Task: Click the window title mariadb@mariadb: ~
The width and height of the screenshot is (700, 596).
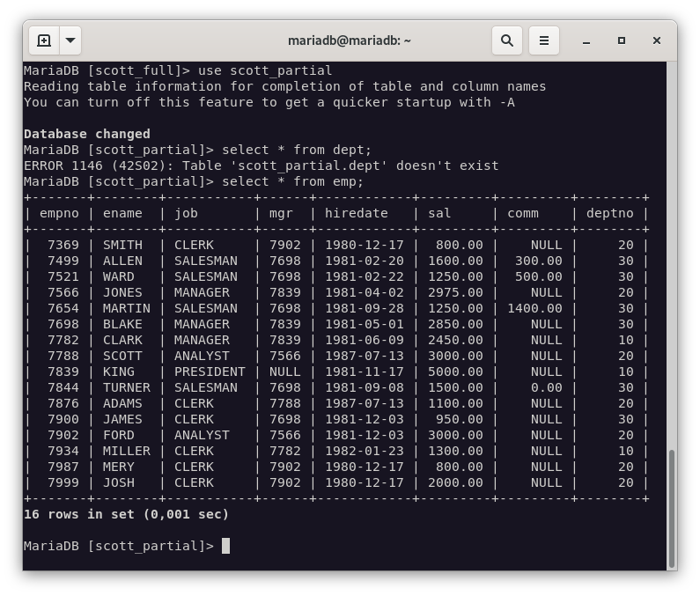Action: point(350,40)
